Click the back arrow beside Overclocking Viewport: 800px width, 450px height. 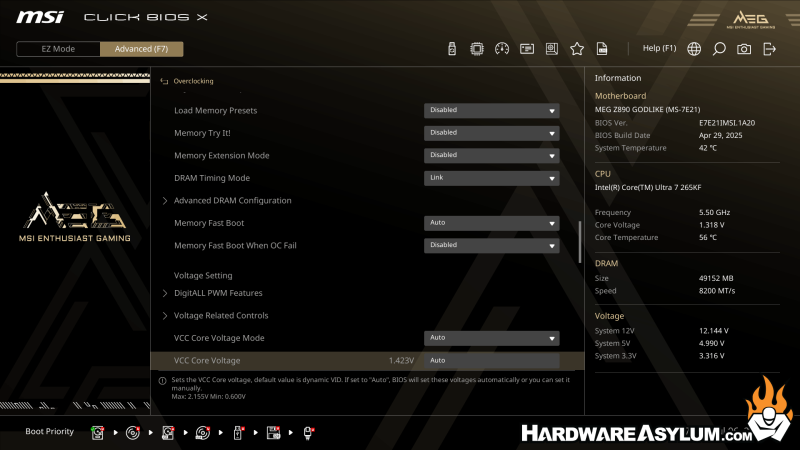164,81
